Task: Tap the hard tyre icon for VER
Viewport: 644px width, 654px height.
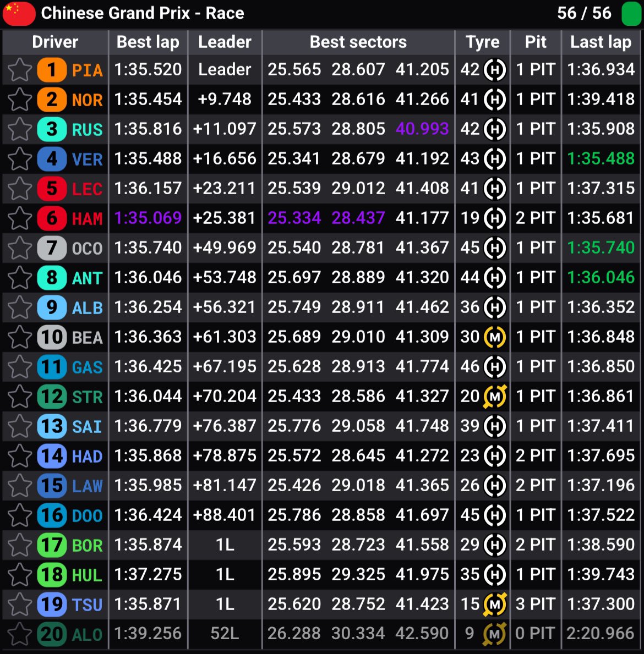Action: click(x=495, y=159)
